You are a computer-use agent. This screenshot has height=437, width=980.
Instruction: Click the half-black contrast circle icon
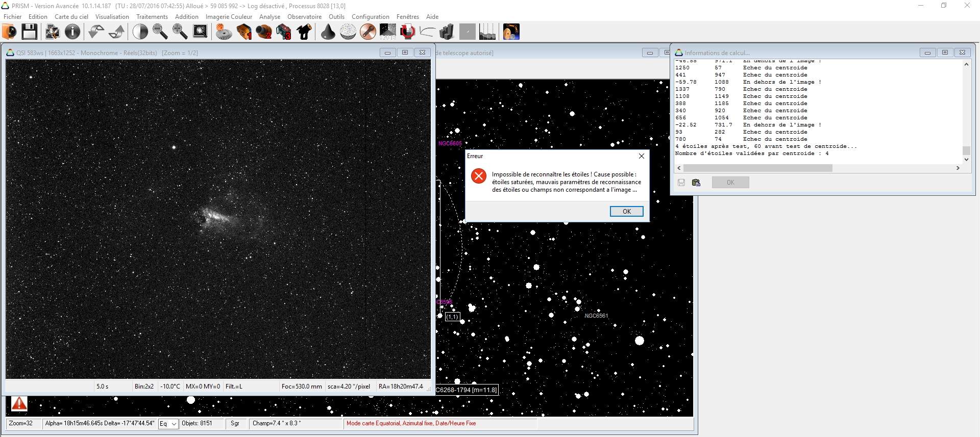coord(140,32)
